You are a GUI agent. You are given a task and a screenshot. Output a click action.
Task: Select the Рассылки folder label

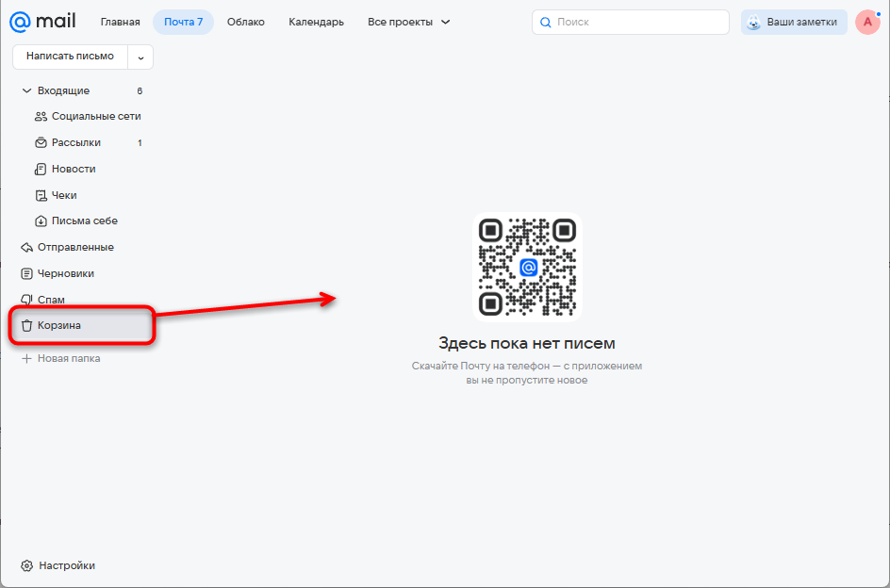(x=76, y=142)
